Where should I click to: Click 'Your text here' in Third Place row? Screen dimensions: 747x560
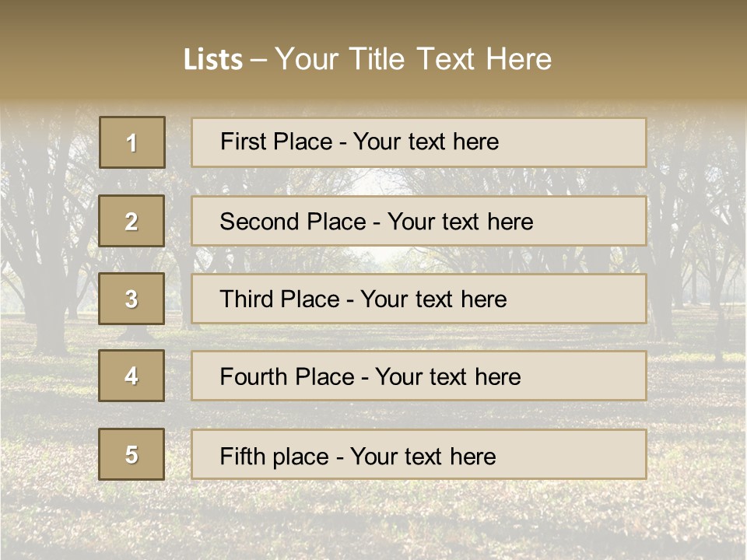pos(434,299)
